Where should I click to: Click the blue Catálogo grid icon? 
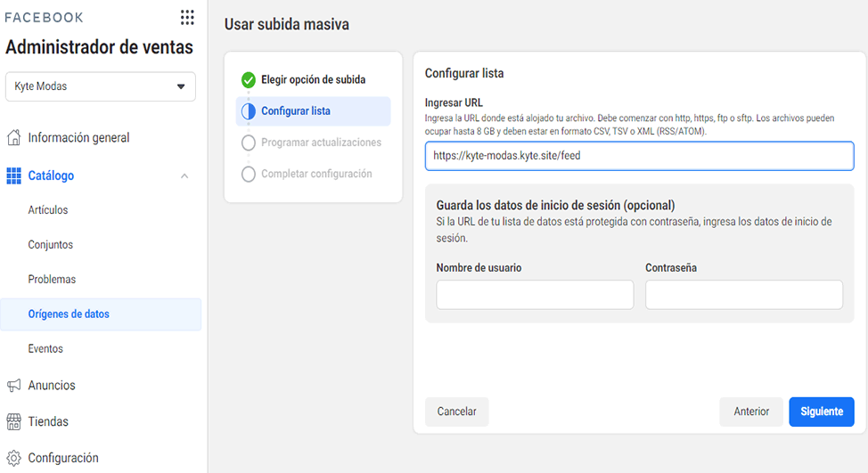(14, 175)
